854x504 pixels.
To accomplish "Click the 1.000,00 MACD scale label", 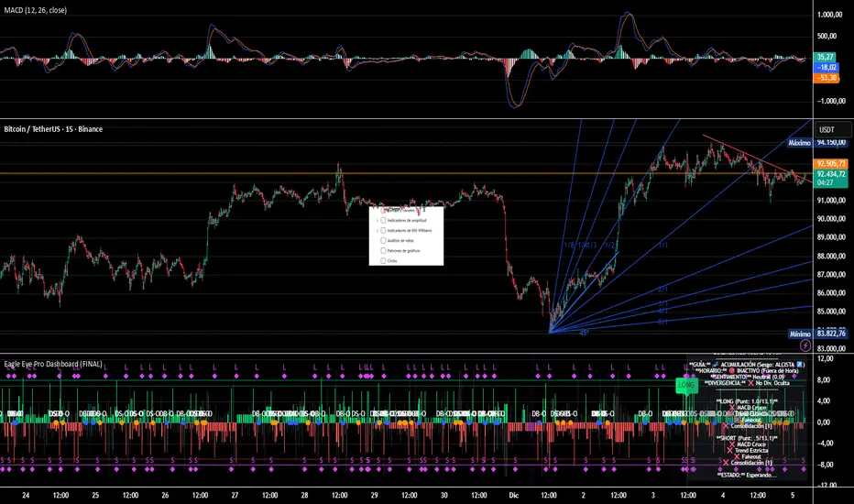I will pyautogui.click(x=830, y=14).
